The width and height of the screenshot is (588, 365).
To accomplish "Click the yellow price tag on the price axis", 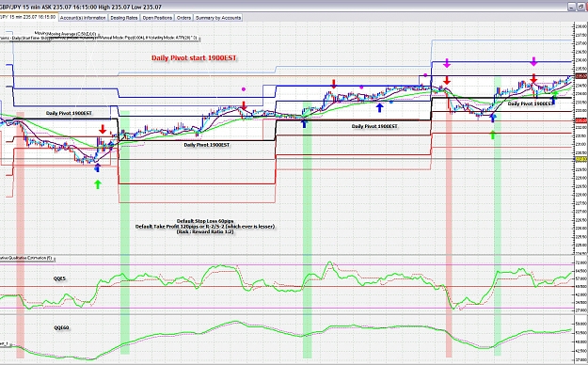I will click(580, 159).
